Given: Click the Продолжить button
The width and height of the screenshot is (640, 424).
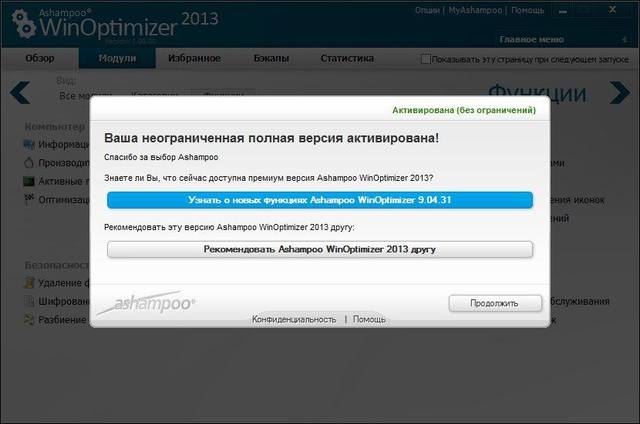Looking at the screenshot, I should point(495,303).
